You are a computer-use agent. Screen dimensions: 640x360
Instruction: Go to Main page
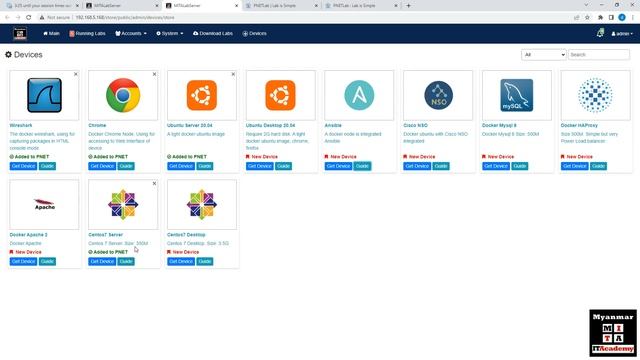click(51, 33)
